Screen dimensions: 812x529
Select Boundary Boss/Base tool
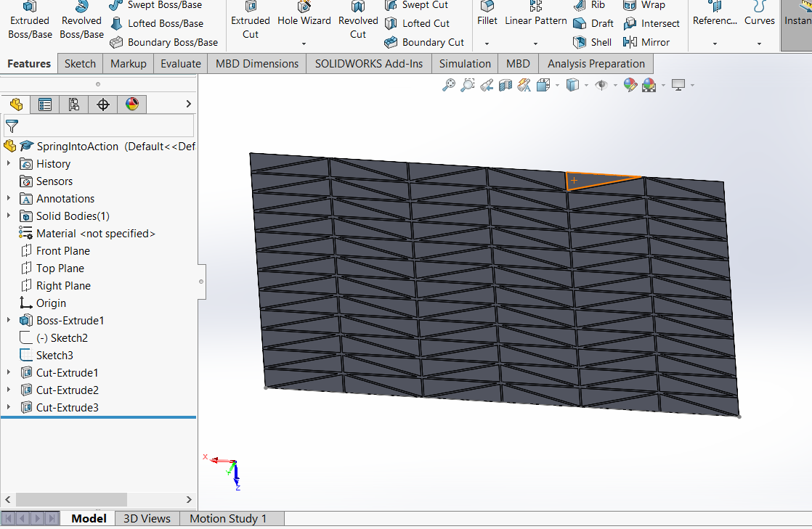click(x=164, y=42)
